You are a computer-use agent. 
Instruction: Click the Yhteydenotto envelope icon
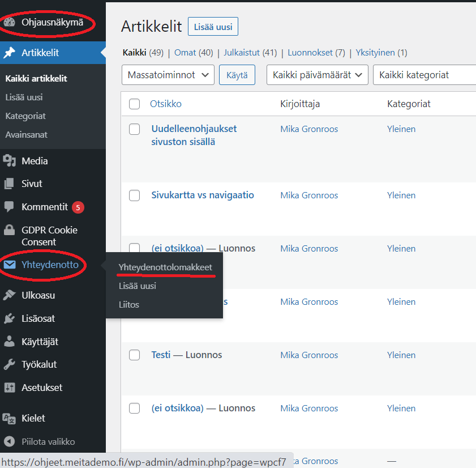[x=10, y=265]
